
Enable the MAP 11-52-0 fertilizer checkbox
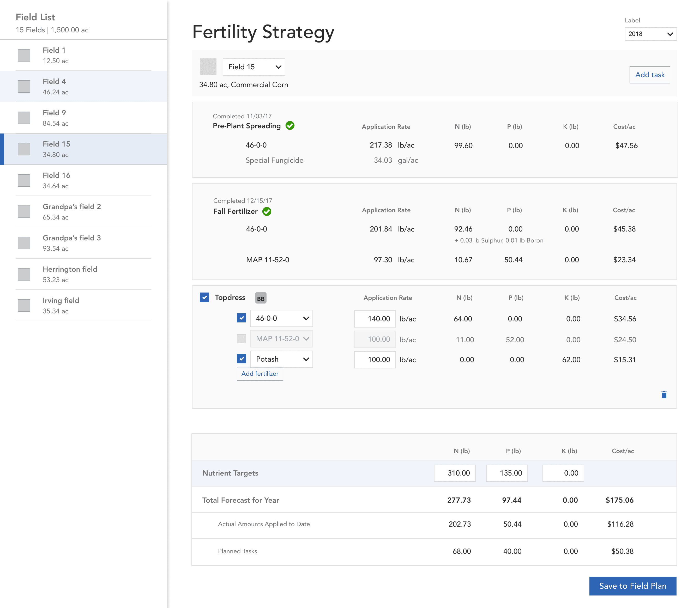[x=241, y=339]
